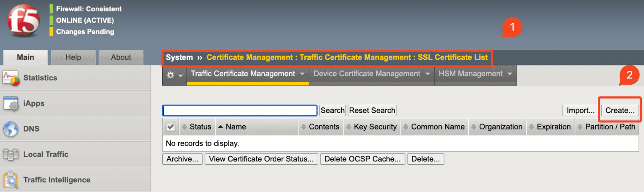Image resolution: width=644 pixels, height=192 pixels.
Task: Toggle the select-all checkbox in table header
Action: pos(171,127)
